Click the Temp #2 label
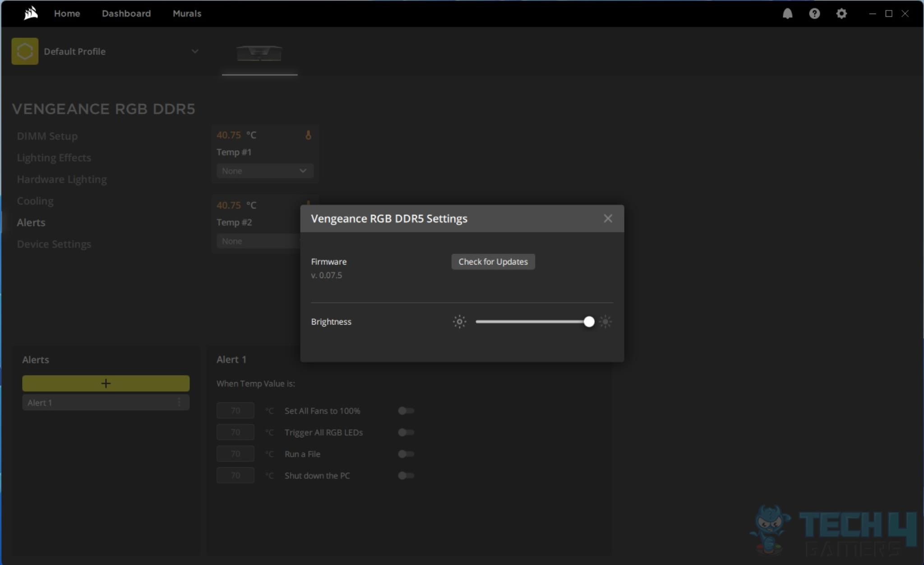The width and height of the screenshot is (924, 565). (x=234, y=222)
